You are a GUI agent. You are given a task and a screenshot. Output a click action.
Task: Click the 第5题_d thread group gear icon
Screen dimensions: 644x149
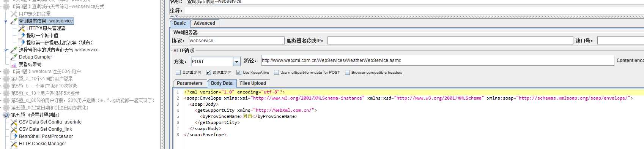[x=6, y=100]
